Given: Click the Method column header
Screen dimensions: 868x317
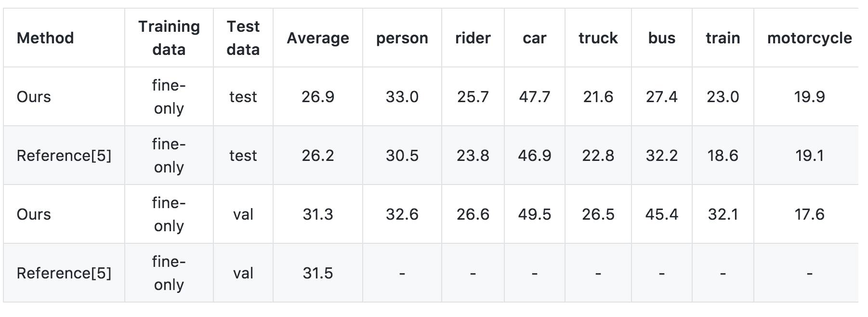Looking at the screenshot, I should pos(45,38).
